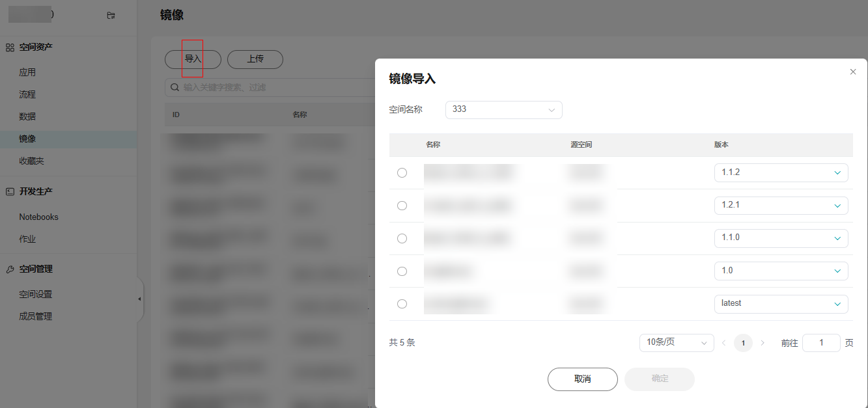This screenshot has height=408, width=868.
Task: Click the 取消 button
Action: click(582, 379)
